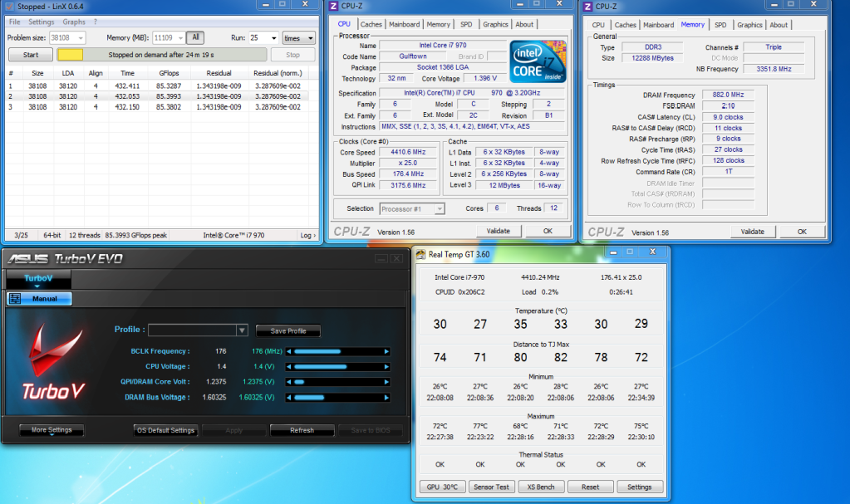Open the Graphs menu in LinX
Screen dimensions: 850x504
click(x=74, y=22)
